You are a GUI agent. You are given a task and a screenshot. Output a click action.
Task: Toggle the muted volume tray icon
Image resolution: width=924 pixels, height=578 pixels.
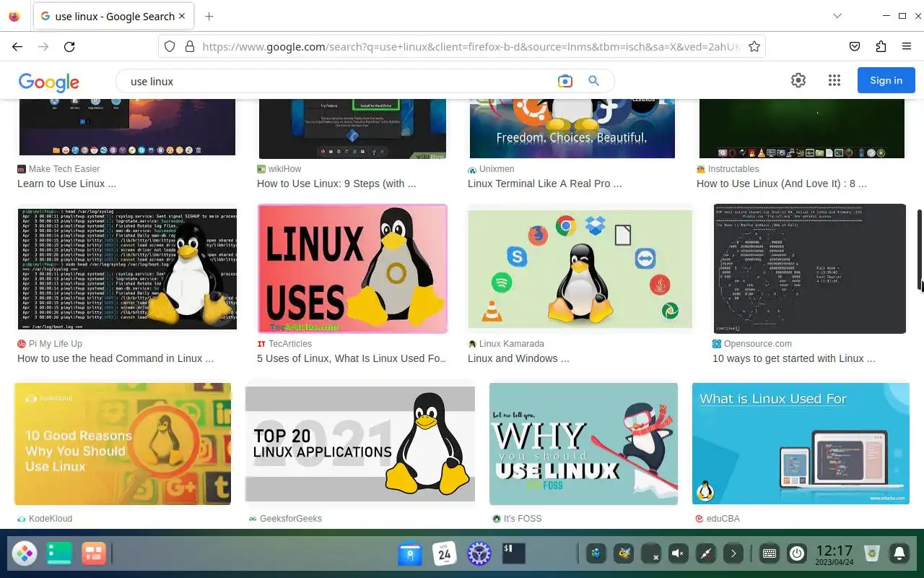click(x=678, y=554)
